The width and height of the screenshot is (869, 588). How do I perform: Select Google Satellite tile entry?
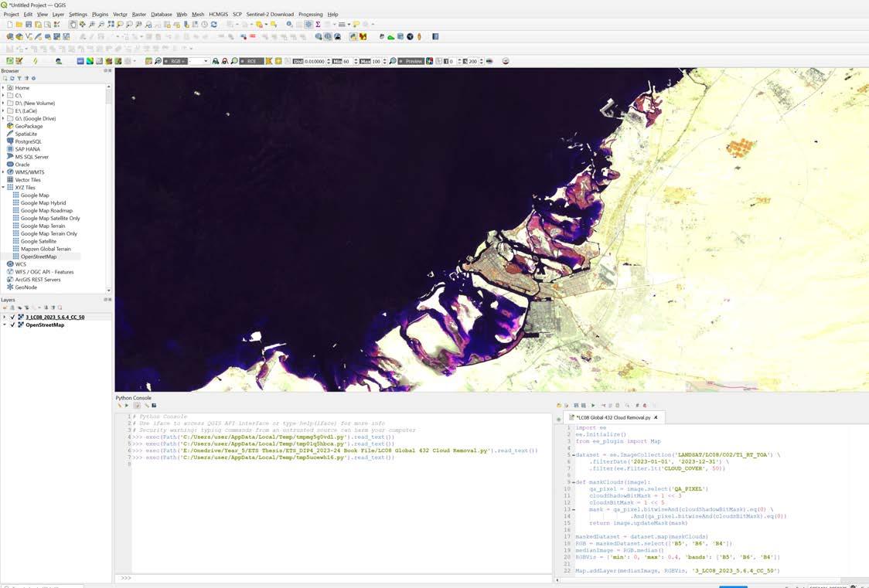pyautogui.click(x=38, y=241)
